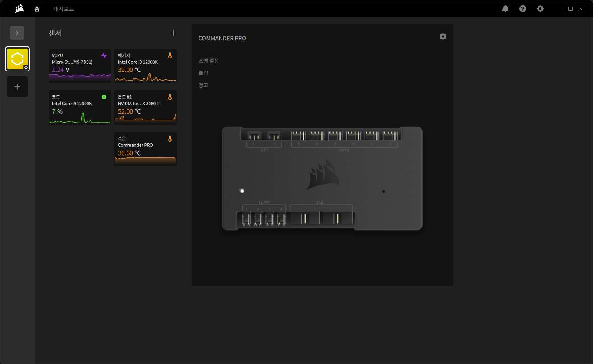Click the Corsair sails logo
This screenshot has width=593, height=364.
click(19, 9)
